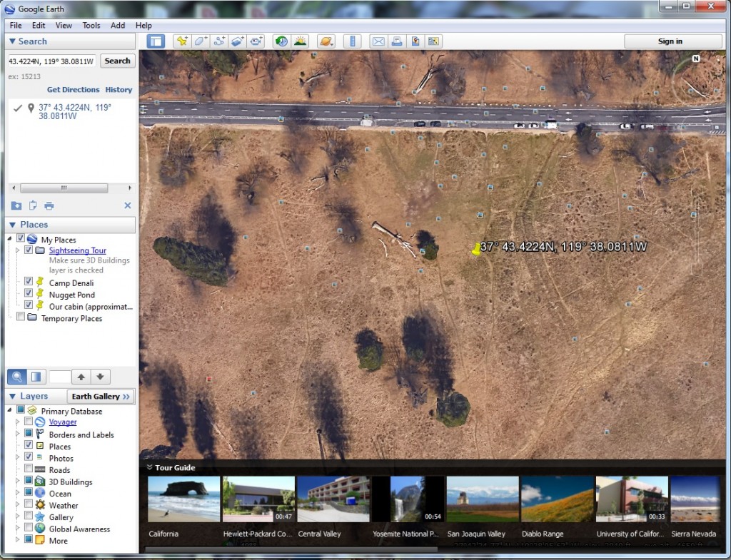Open the planet switcher dropdown
Screen dimensions: 731x560
click(x=326, y=41)
